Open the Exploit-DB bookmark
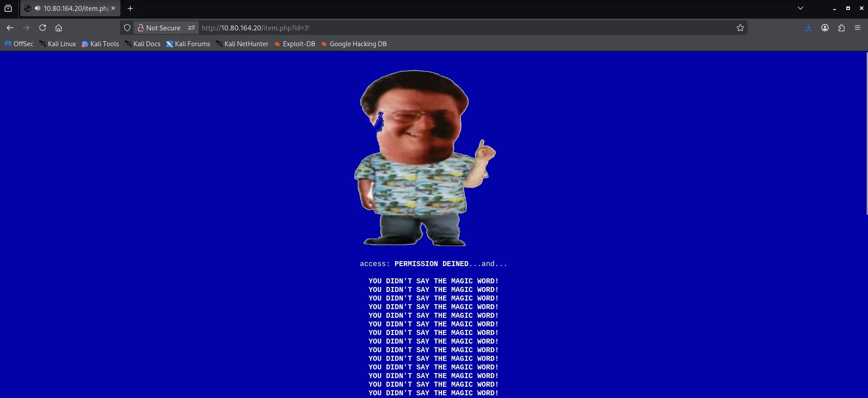Viewport: 868px width, 398px height. pyautogui.click(x=295, y=44)
